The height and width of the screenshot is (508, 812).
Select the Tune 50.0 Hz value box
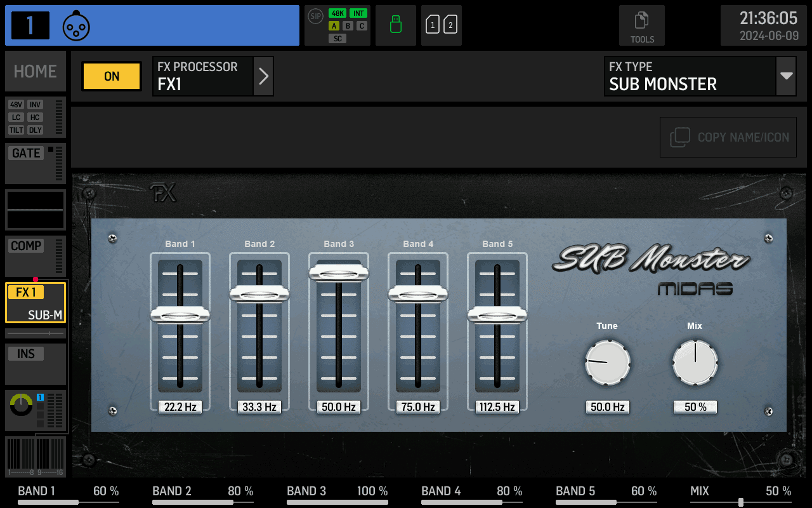608,407
